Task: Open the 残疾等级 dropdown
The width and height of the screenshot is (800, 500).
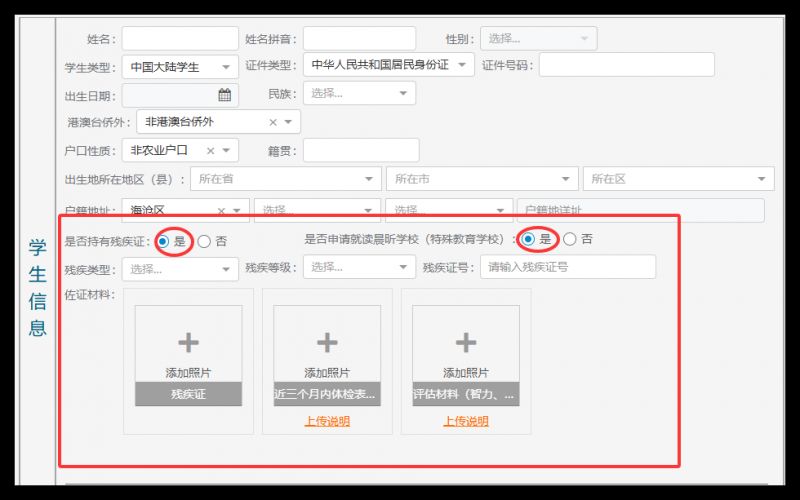Action: [359, 267]
